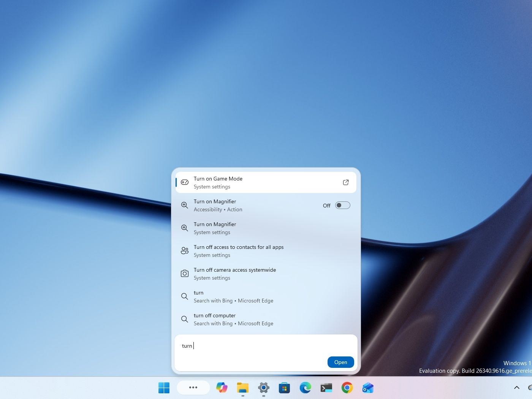The width and height of the screenshot is (532, 399).
Task: Click the three-dots search pill on taskbar
Action: (193, 388)
